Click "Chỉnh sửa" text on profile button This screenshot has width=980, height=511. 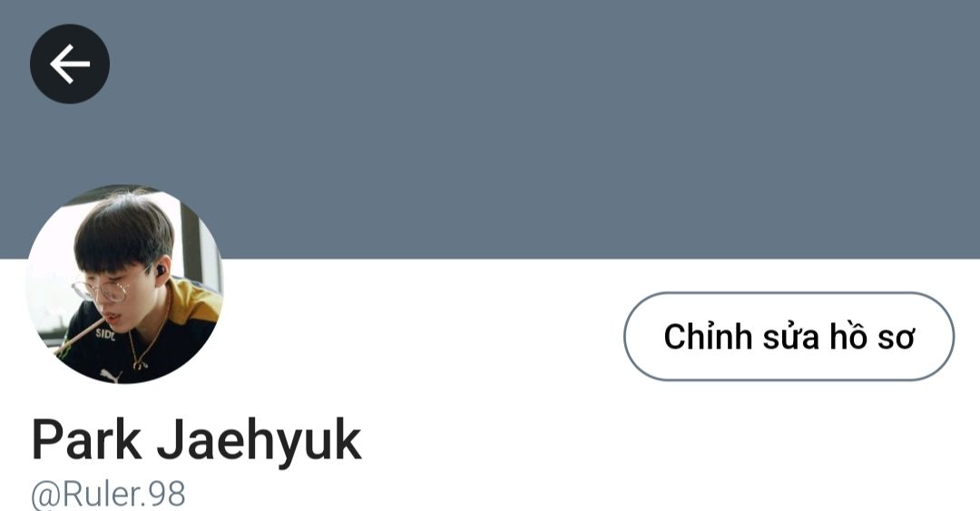(x=741, y=337)
